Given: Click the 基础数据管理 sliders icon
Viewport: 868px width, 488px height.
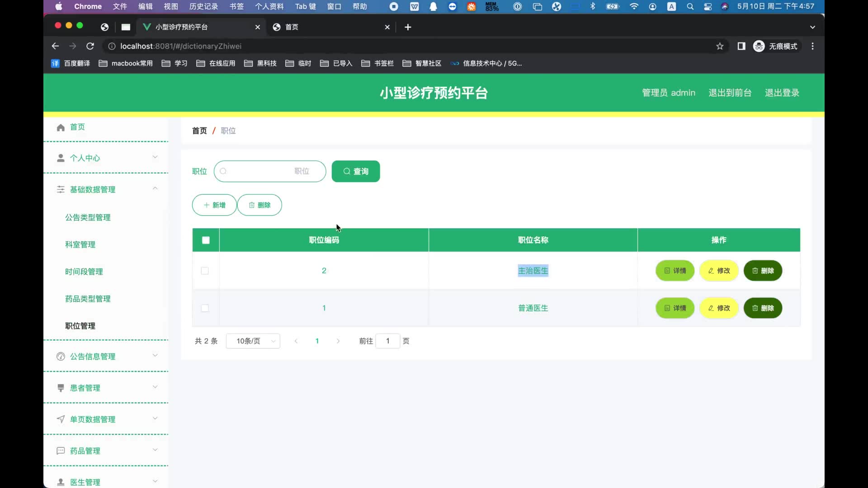Looking at the screenshot, I should (61, 189).
